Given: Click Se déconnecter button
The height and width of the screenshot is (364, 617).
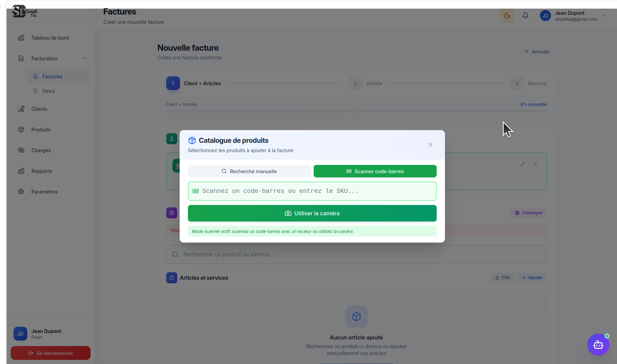Looking at the screenshot, I should click(50, 353).
